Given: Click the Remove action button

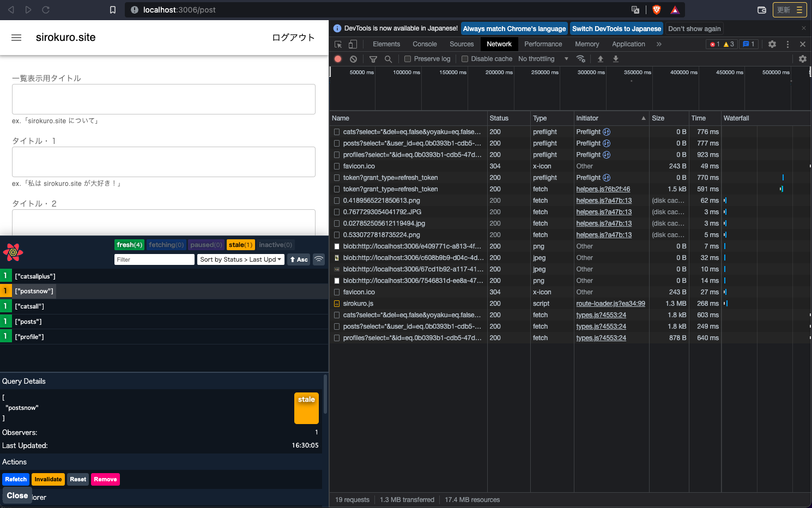Looking at the screenshot, I should [105, 480].
